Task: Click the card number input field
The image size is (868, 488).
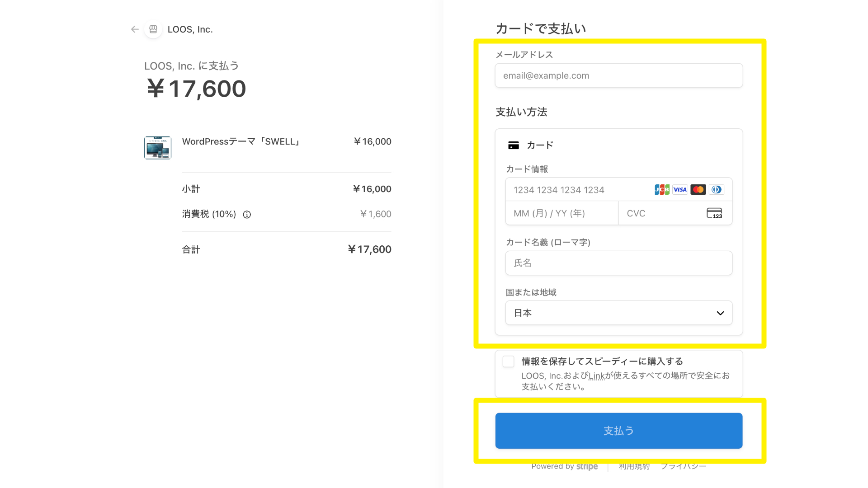Action: click(579, 190)
